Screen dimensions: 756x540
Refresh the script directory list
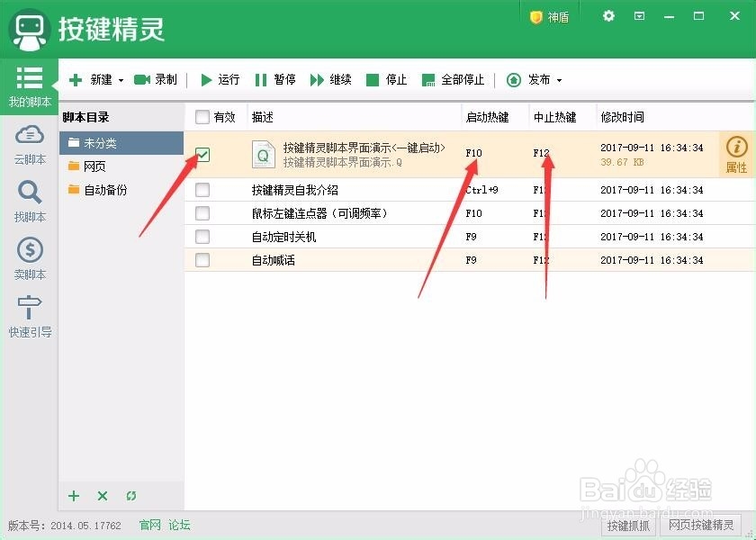[131, 496]
